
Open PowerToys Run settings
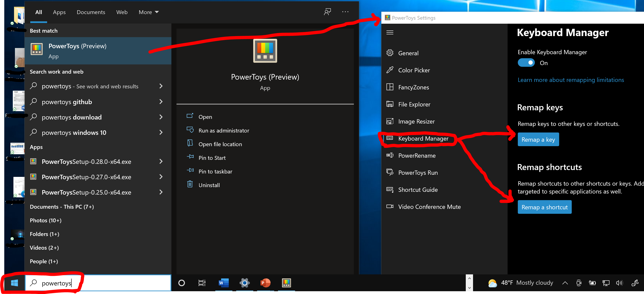click(x=418, y=172)
